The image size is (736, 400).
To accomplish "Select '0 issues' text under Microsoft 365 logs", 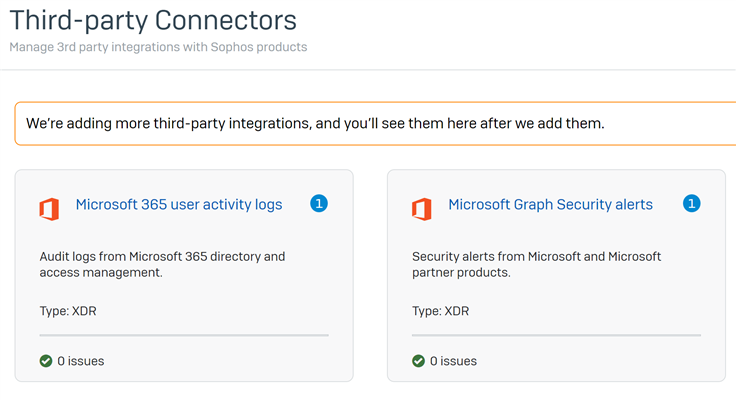I will tap(81, 361).
